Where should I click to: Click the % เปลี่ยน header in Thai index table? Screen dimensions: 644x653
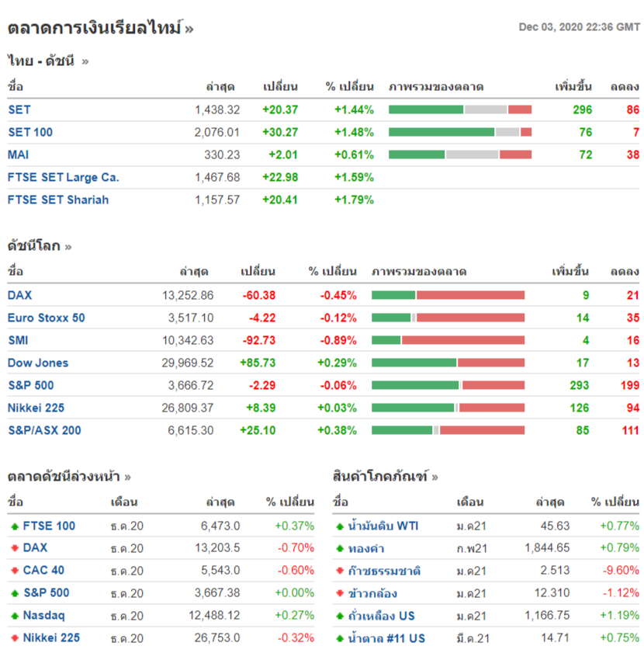349,86
